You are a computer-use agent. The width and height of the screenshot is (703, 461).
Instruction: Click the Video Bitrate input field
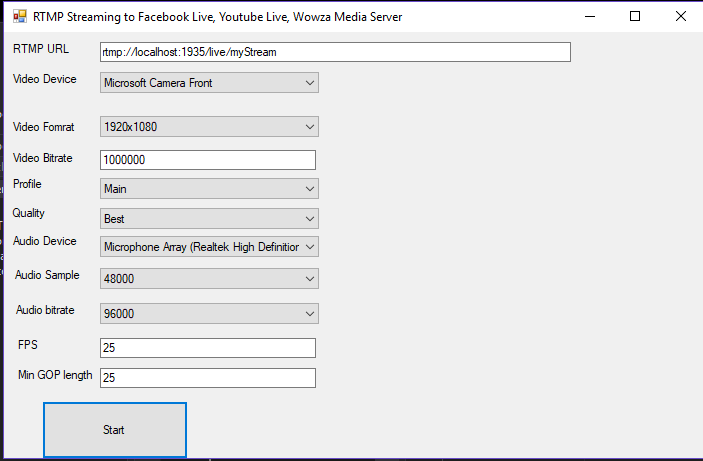click(x=208, y=160)
